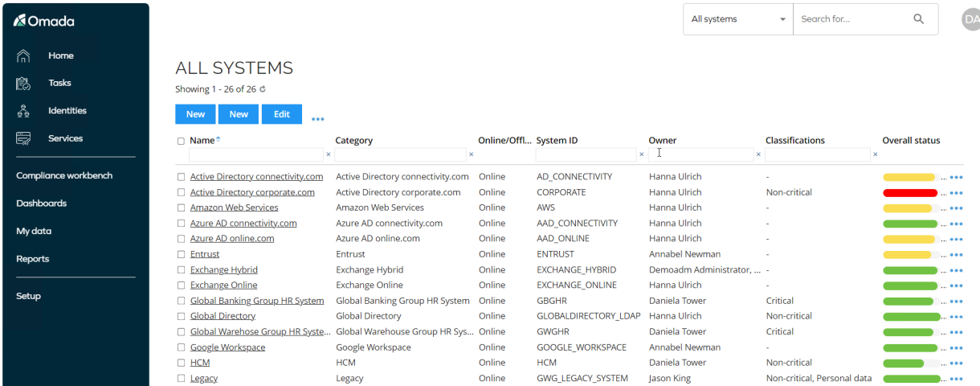Clear the Category filter with its x
The image size is (980, 386).
coord(471,154)
